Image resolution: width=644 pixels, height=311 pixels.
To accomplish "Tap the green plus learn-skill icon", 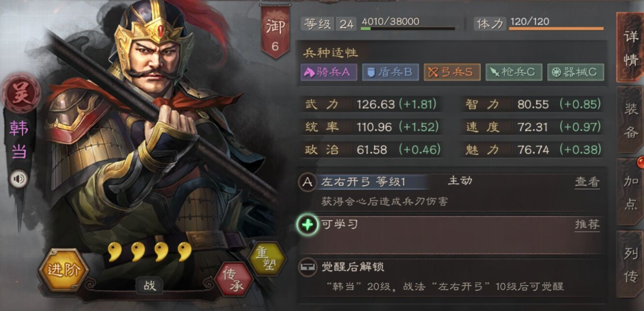I will tap(307, 225).
